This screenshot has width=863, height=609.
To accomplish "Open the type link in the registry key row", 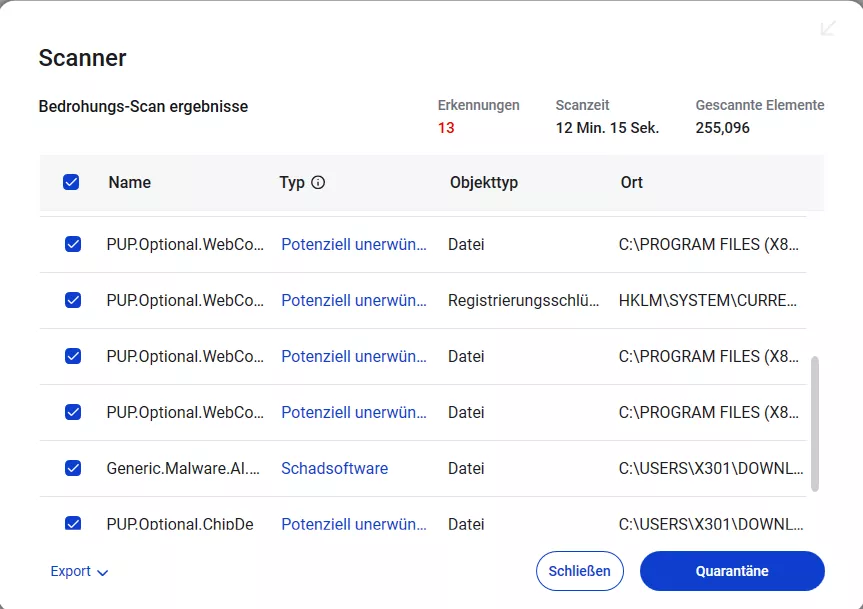I will 354,300.
